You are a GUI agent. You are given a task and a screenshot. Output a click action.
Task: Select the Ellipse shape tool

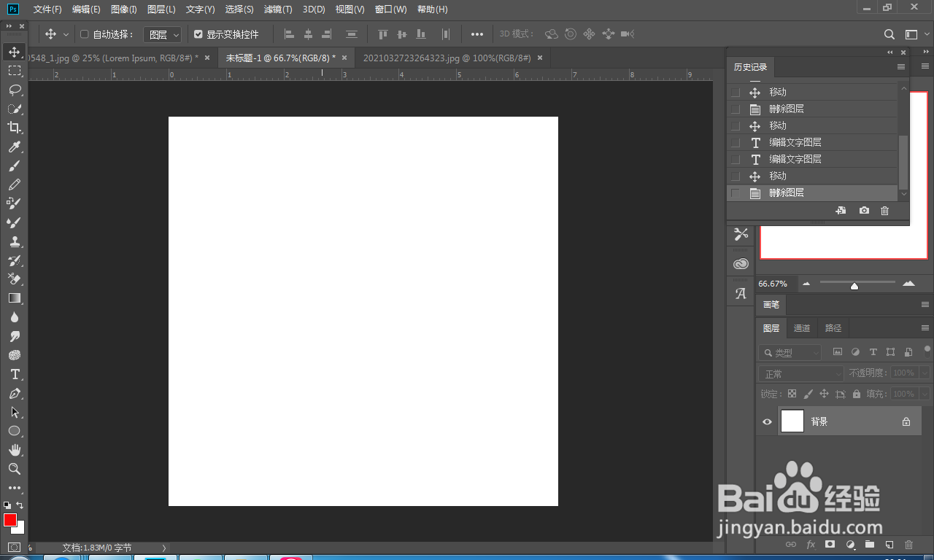[x=14, y=431]
